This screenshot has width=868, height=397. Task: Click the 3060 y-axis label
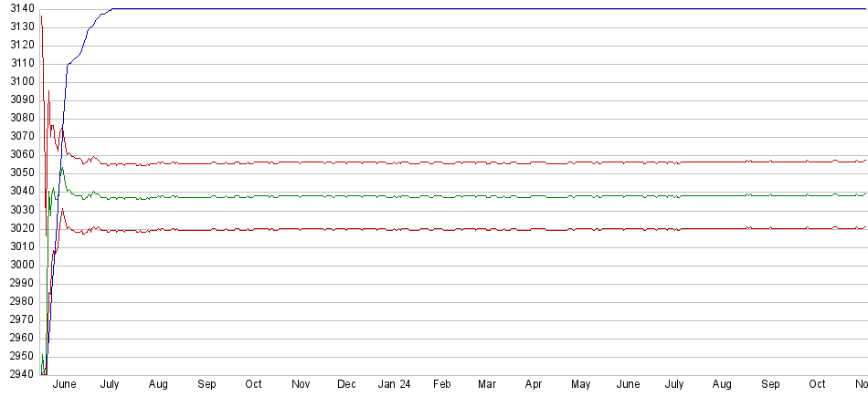point(17,154)
